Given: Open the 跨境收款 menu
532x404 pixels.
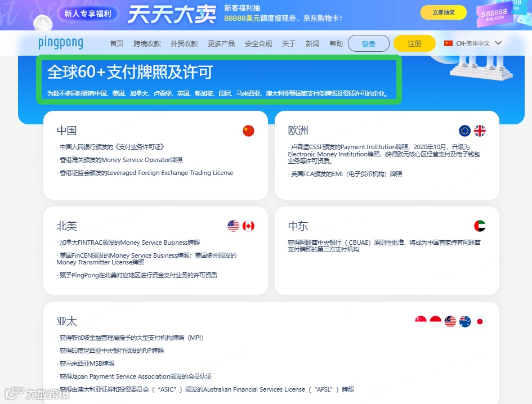Looking at the screenshot, I should tap(147, 43).
